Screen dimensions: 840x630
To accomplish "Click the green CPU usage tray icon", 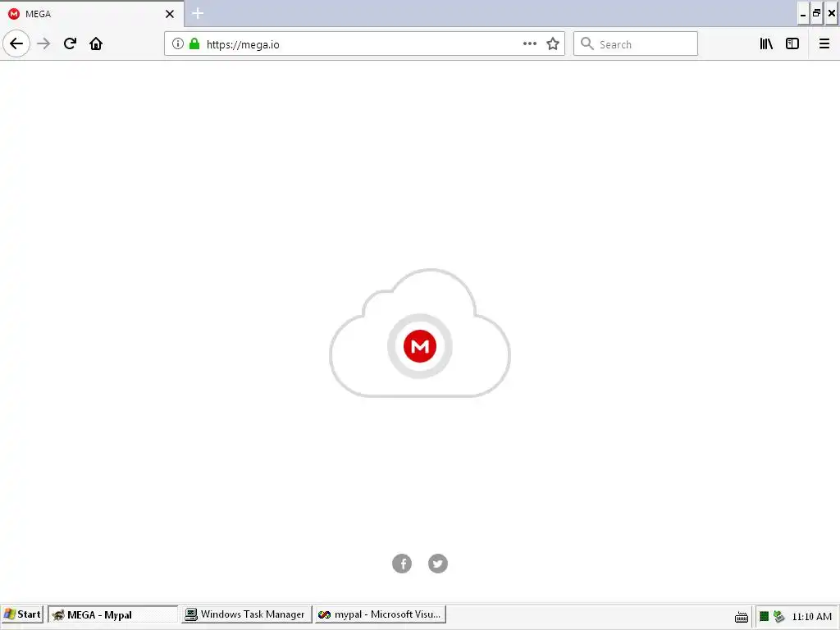I will pyautogui.click(x=765, y=616).
